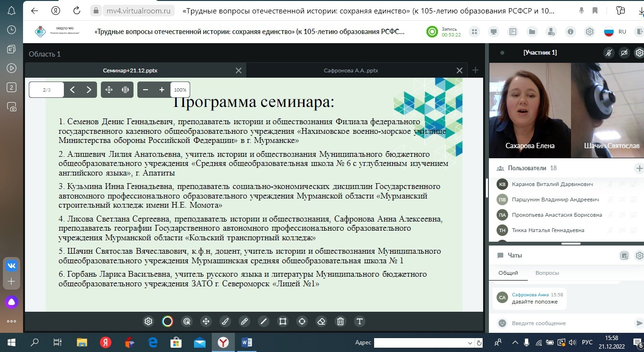Toggle the microphone mute button
The height and width of the screenshot is (352, 644).
[x=608, y=53]
